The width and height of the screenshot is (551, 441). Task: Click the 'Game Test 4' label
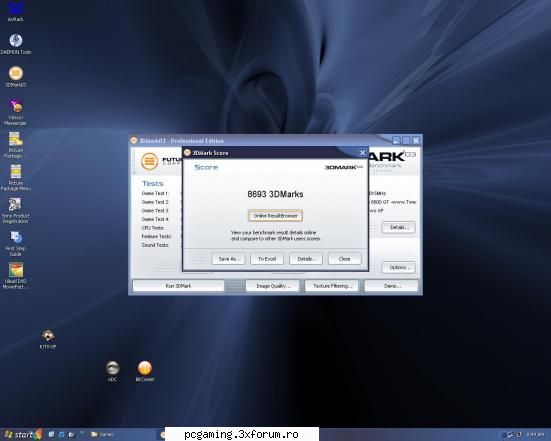(155, 219)
